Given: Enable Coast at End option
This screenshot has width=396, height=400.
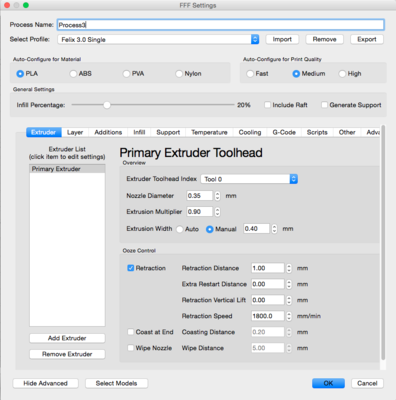Looking at the screenshot, I should coord(131,332).
